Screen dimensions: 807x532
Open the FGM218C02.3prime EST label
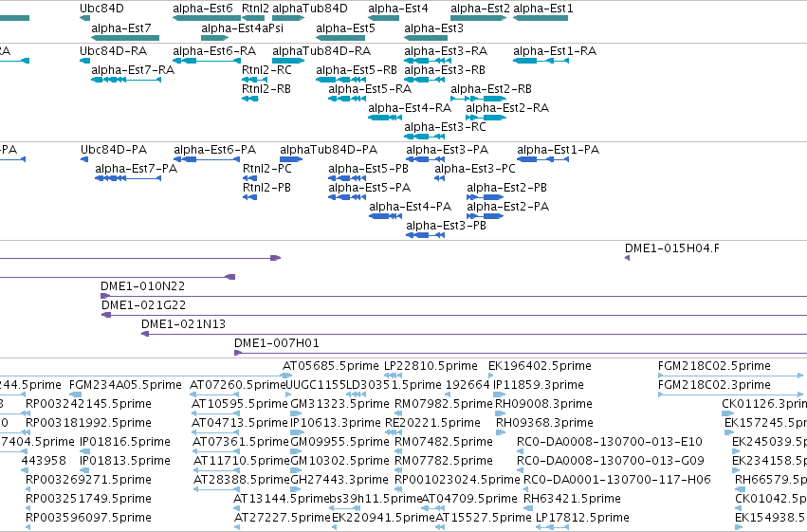pos(714,385)
